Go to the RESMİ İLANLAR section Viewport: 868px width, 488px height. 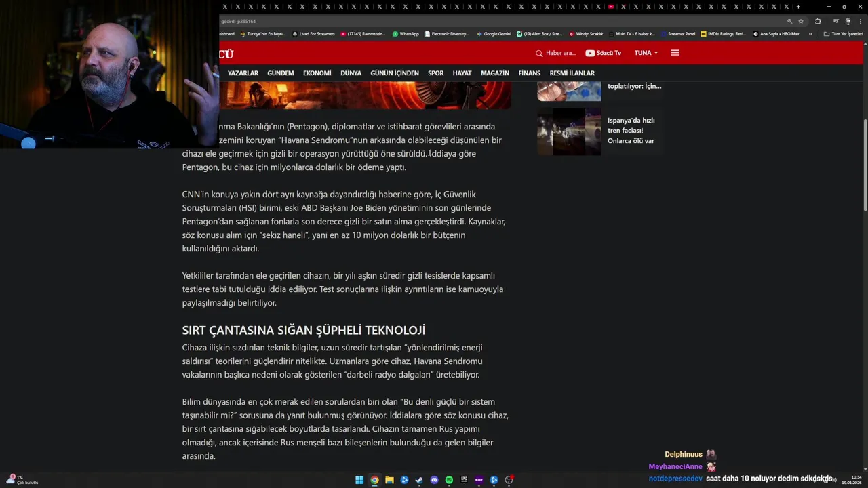pyautogui.click(x=572, y=73)
